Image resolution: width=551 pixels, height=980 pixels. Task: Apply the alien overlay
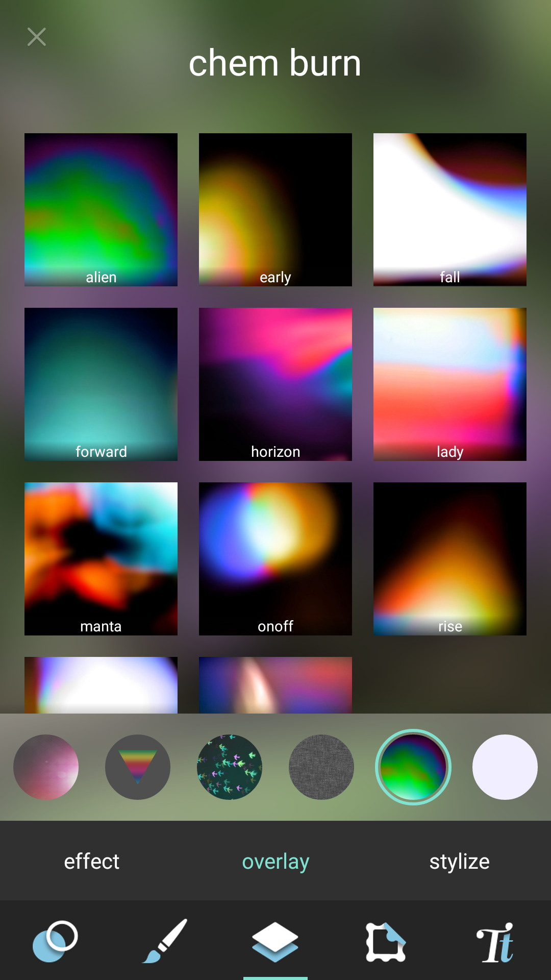point(101,209)
